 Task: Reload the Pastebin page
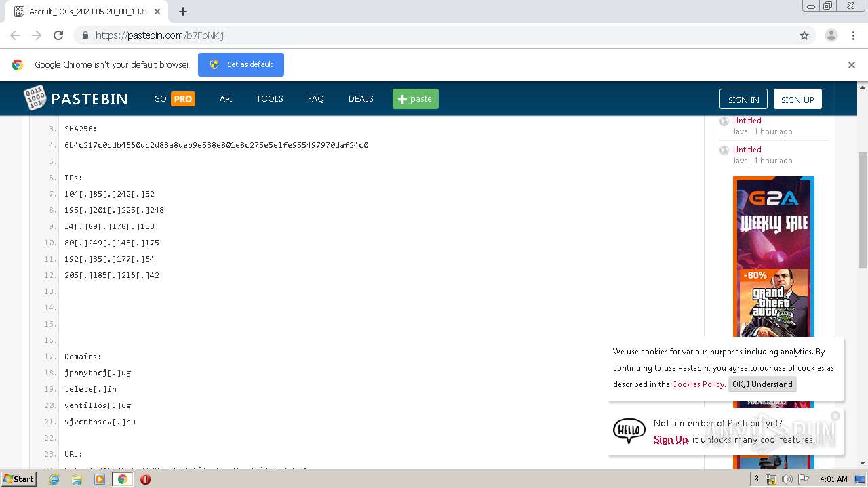58,35
